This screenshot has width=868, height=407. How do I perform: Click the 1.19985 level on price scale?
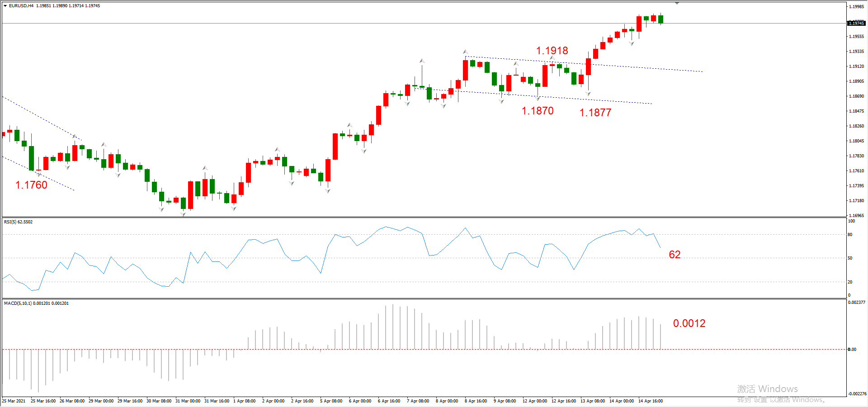click(x=856, y=7)
